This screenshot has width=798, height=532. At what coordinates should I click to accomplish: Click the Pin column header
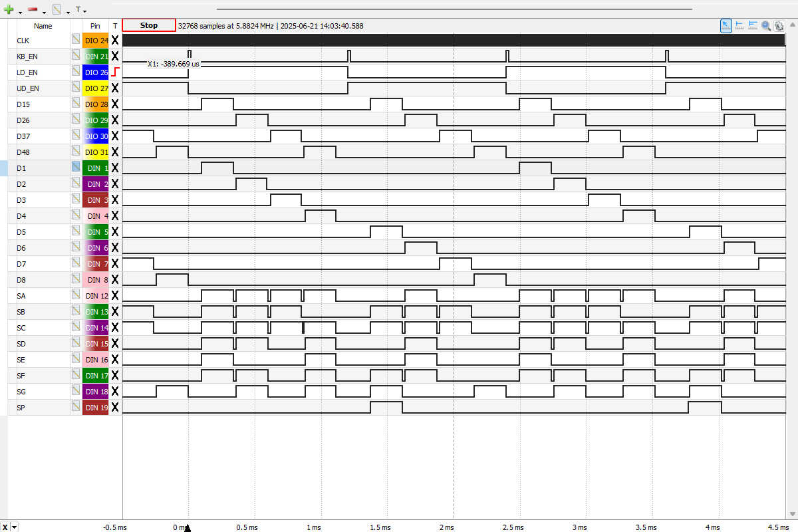coord(95,26)
